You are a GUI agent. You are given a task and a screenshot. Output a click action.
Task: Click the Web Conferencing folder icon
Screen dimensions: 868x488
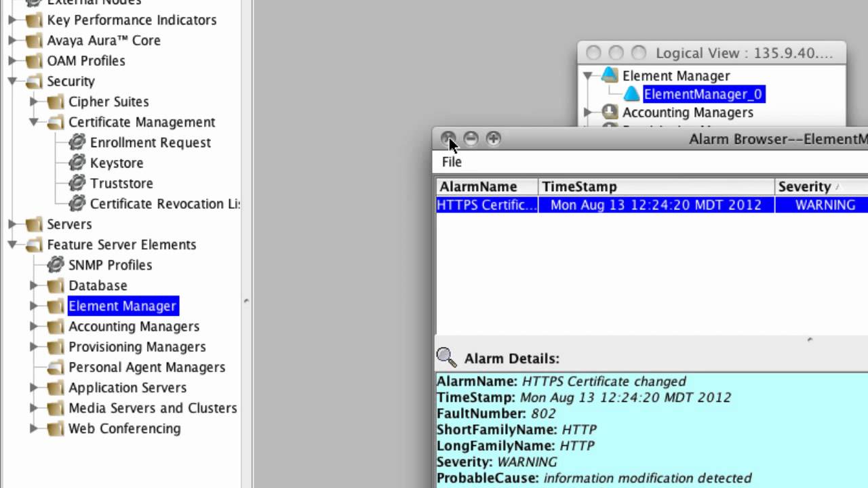(56, 428)
